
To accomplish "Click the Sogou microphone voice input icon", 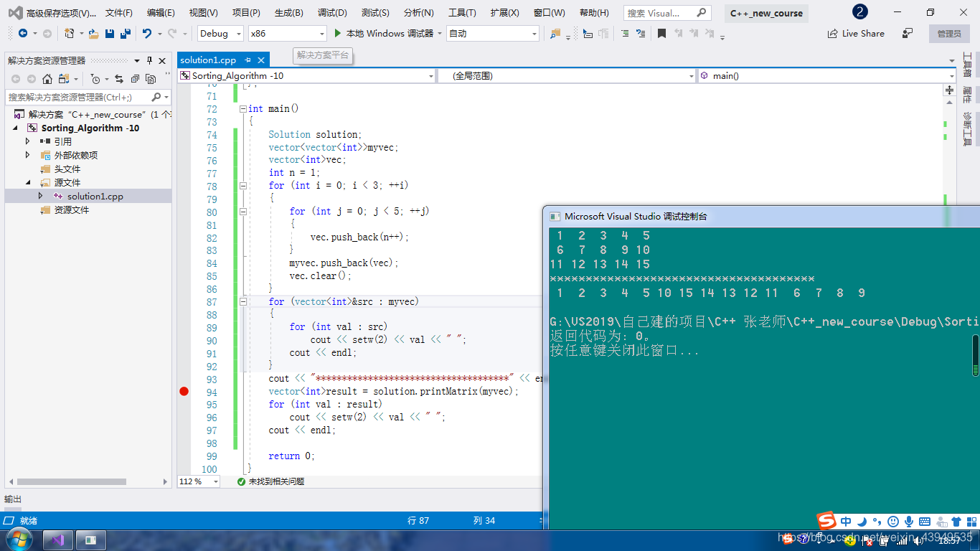I will click(909, 522).
